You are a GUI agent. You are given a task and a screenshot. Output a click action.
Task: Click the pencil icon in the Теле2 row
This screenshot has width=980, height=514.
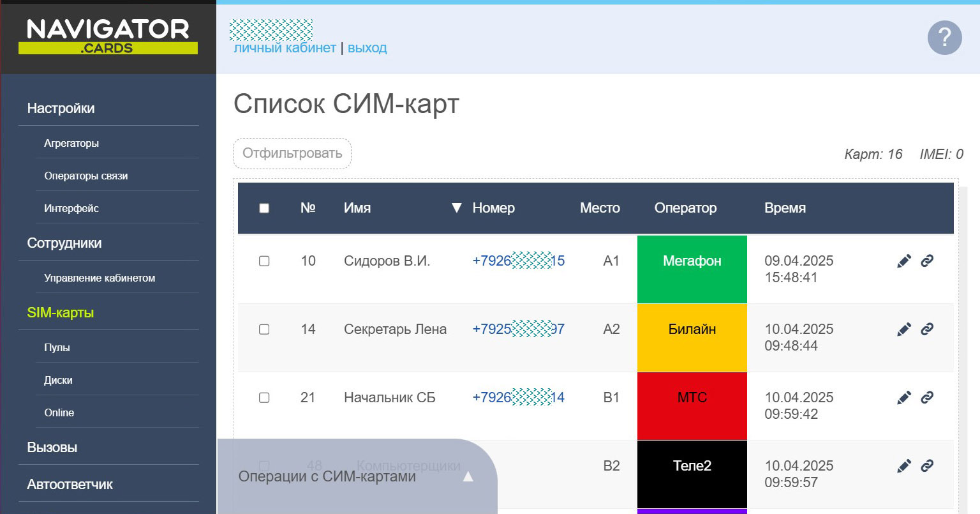click(x=904, y=466)
